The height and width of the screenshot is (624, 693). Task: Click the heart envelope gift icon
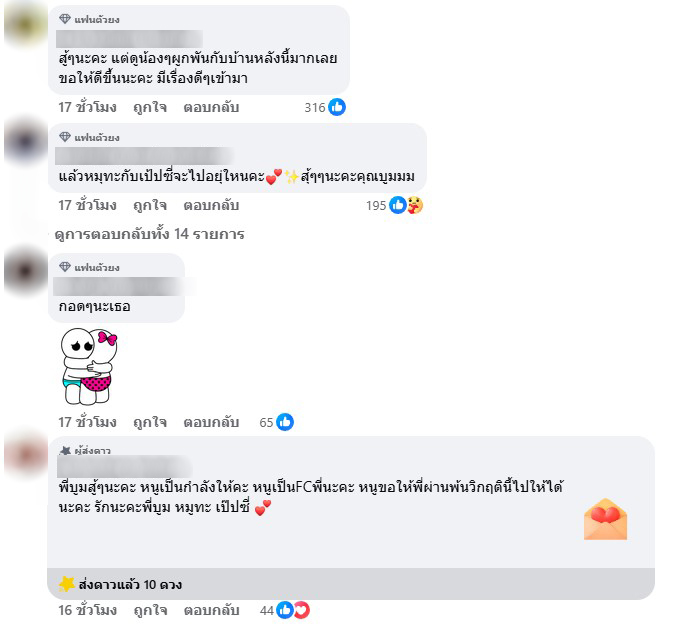[x=605, y=519]
